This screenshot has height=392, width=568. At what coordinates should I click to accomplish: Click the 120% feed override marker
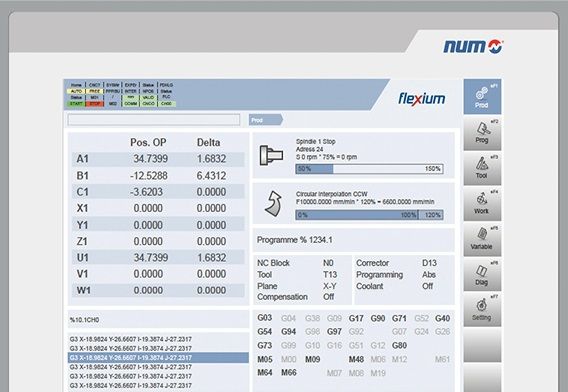pos(432,215)
